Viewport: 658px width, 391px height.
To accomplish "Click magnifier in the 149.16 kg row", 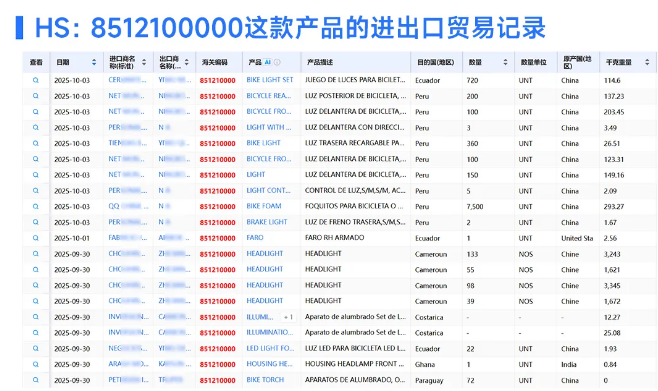I will (x=36, y=175).
